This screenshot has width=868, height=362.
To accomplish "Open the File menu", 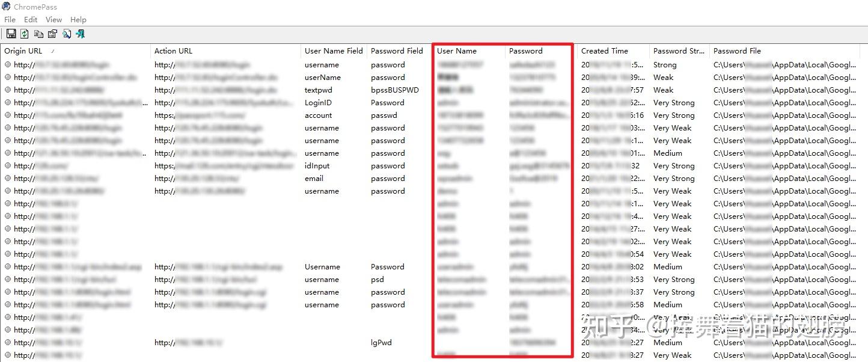I will 10,20.
